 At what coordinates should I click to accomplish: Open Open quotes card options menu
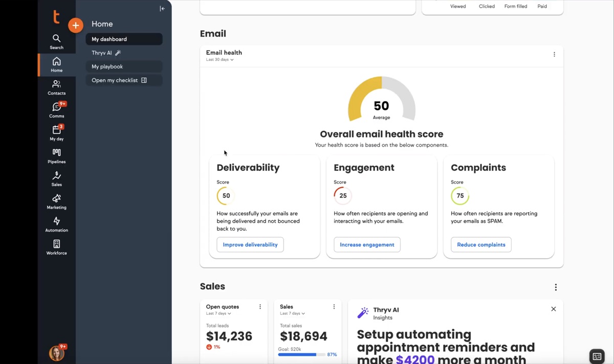tap(260, 307)
